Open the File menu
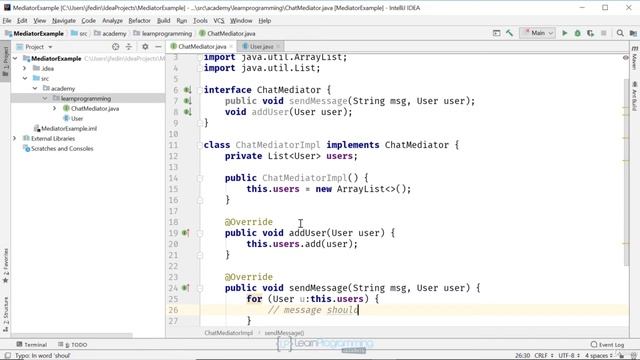The image size is (640, 360). click(x=7, y=20)
